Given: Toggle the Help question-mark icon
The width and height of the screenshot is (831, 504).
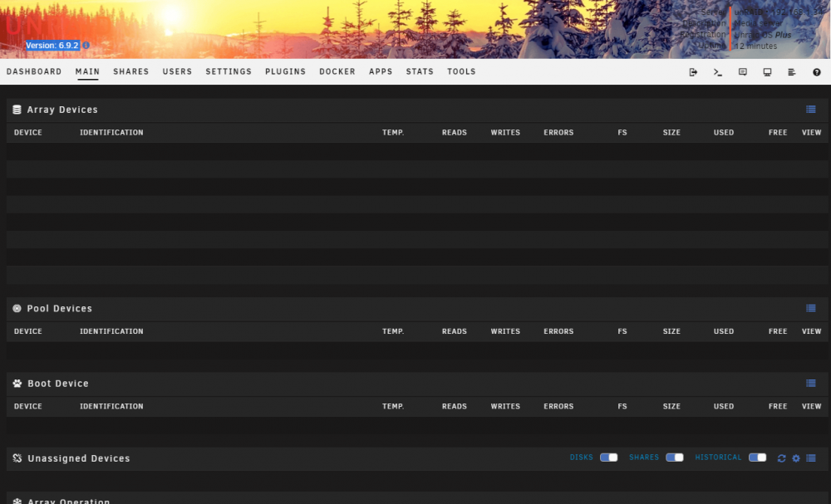Looking at the screenshot, I should pyautogui.click(x=817, y=72).
